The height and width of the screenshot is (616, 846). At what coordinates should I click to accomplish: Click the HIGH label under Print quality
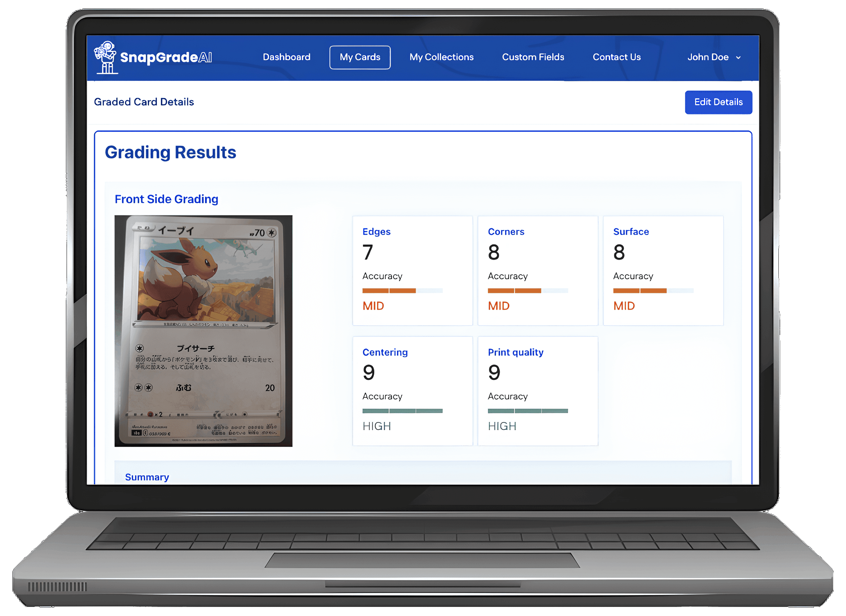[502, 426]
